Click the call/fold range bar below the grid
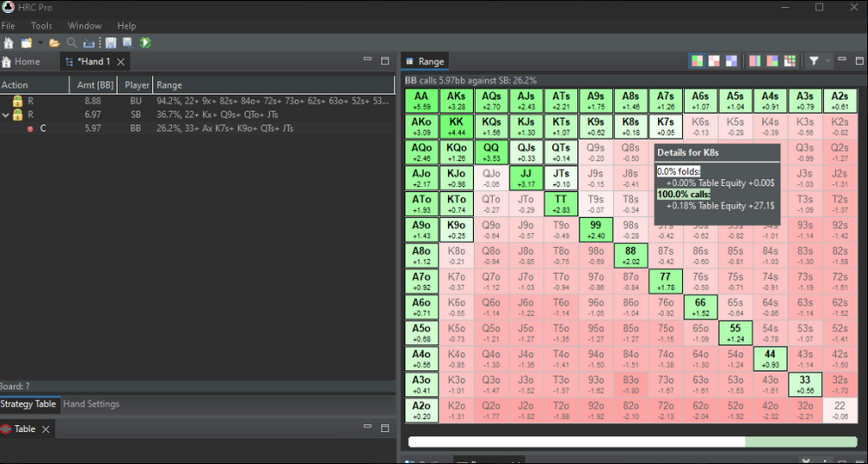Image resolution: width=868 pixels, height=464 pixels. click(632, 441)
